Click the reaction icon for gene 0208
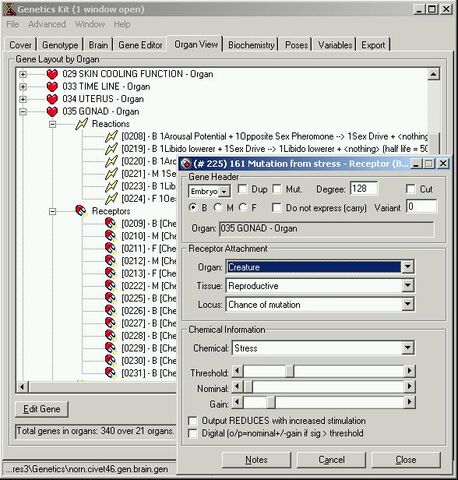 [x=111, y=136]
